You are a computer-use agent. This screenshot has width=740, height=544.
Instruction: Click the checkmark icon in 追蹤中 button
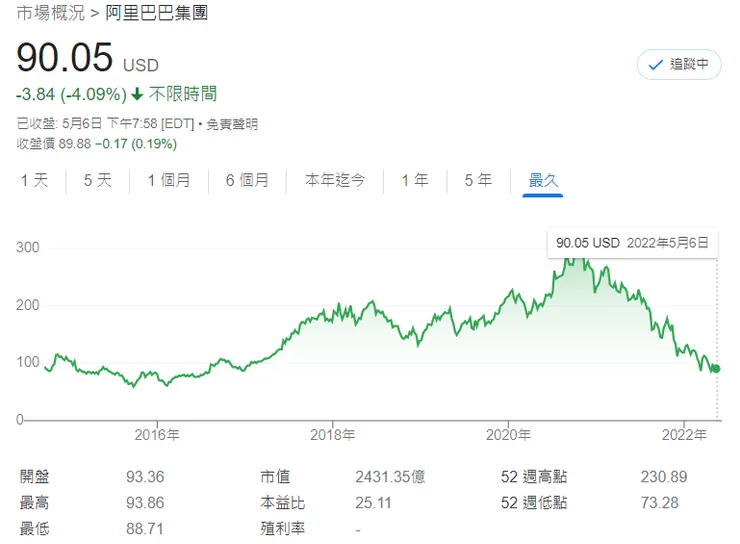tap(656, 65)
